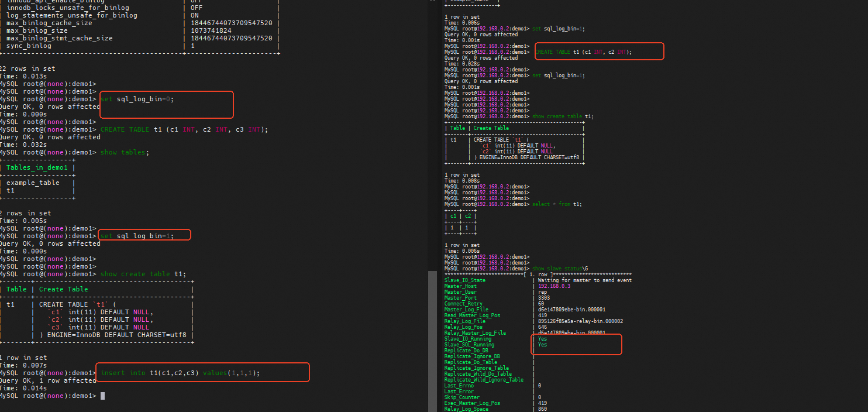Click the '22 rows in set' message
868x412 pixels.
[27, 68]
